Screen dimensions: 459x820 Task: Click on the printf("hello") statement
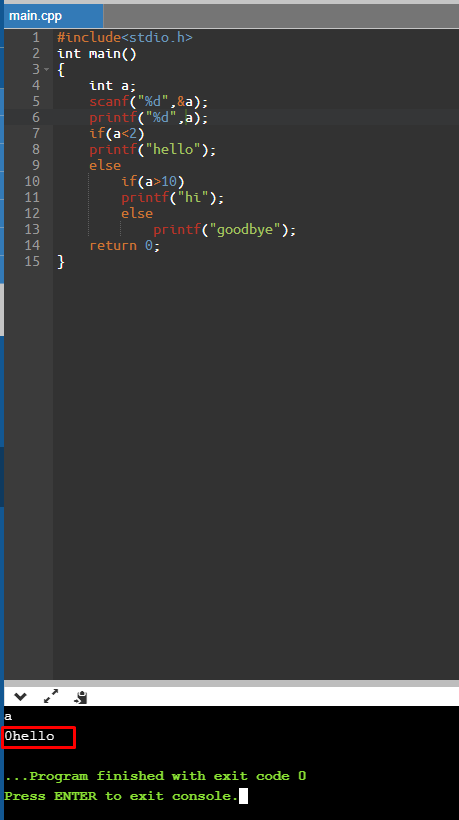tap(153, 150)
